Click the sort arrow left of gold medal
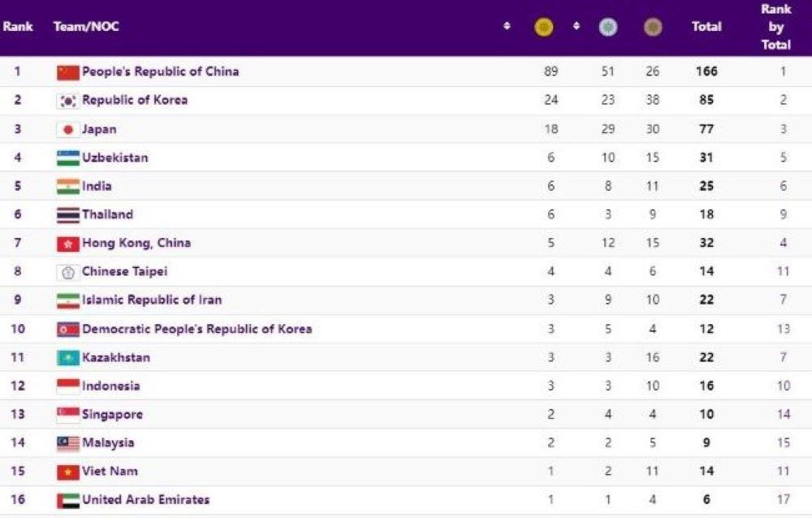 click(x=507, y=27)
